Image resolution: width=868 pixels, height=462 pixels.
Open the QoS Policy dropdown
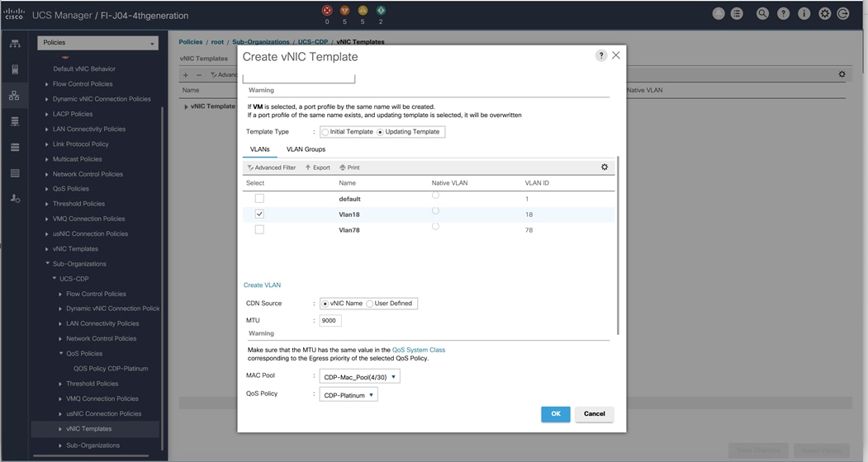coord(349,395)
